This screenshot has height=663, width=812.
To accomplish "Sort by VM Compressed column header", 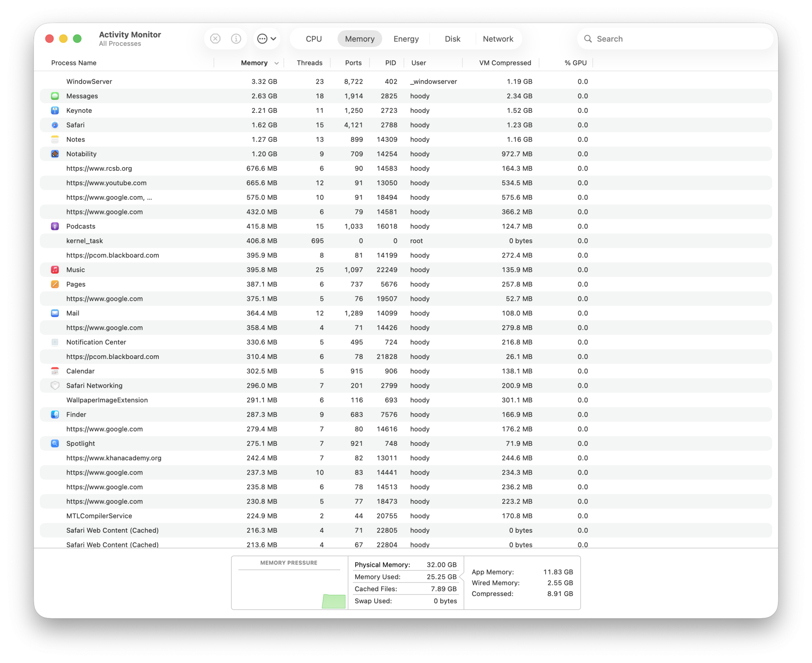I will pos(505,63).
